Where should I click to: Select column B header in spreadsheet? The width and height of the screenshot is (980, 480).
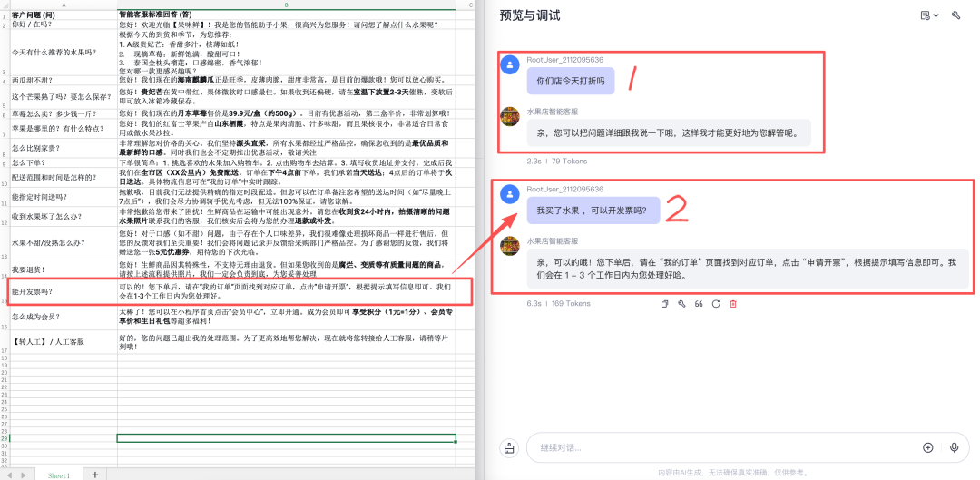pyautogui.click(x=286, y=5)
